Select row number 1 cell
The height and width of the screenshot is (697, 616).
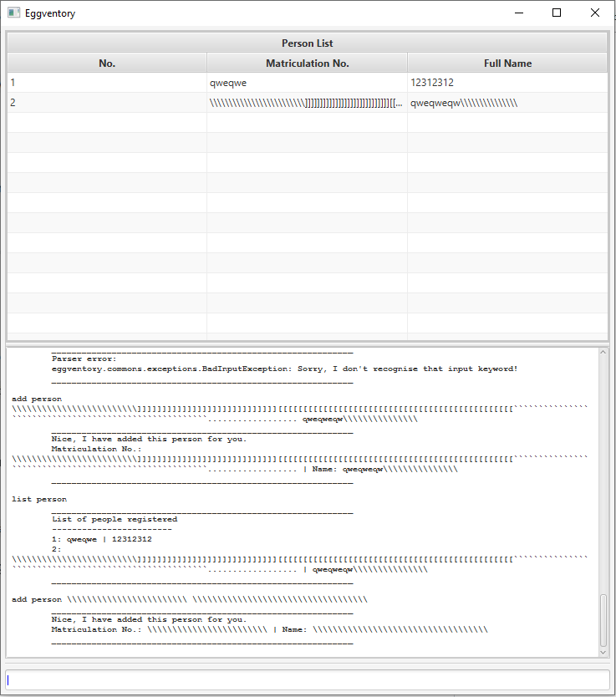coord(107,83)
